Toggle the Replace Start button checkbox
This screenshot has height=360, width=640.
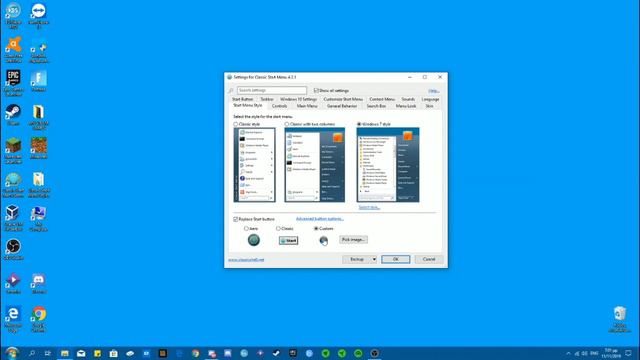point(236,219)
